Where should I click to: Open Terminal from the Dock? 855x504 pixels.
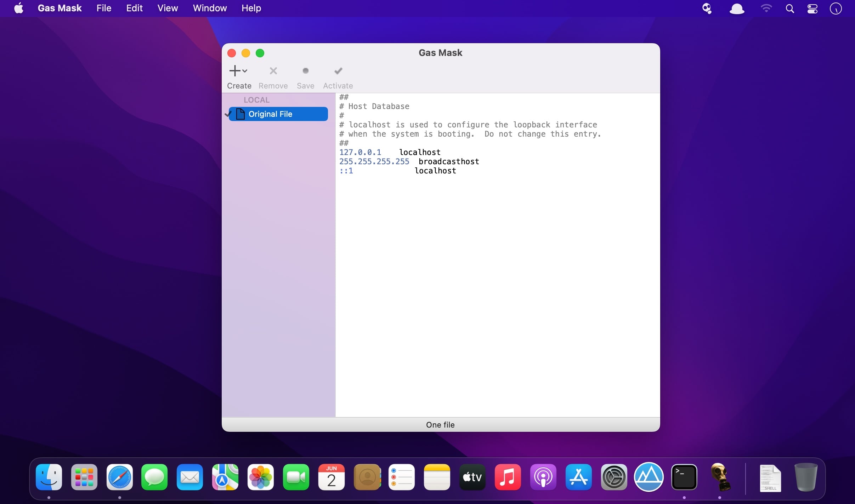[684, 477]
